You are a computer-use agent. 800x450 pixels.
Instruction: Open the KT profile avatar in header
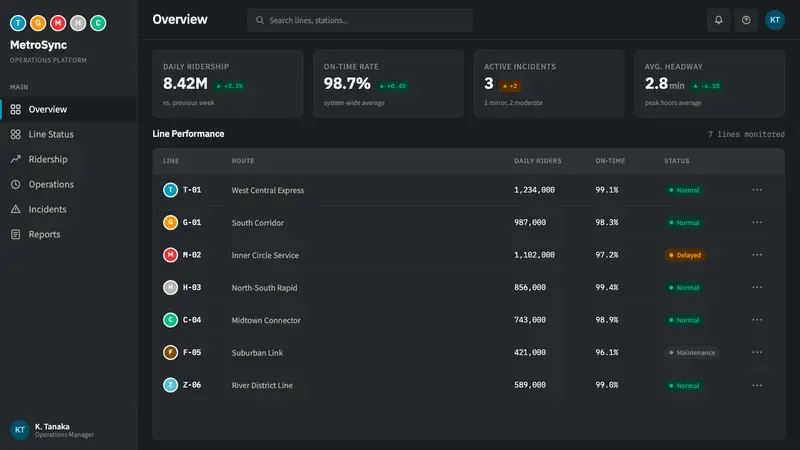pyautogui.click(x=774, y=20)
